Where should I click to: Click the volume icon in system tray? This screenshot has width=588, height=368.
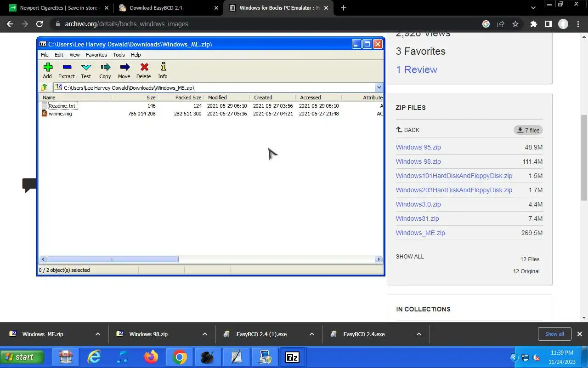pyautogui.click(x=536, y=358)
